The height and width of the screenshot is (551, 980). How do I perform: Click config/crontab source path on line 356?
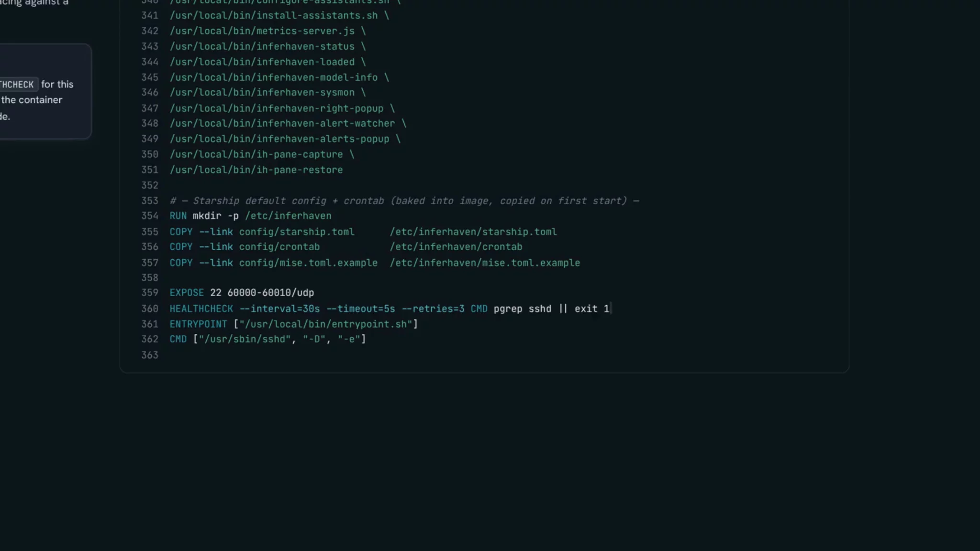pyautogui.click(x=279, y=247)
